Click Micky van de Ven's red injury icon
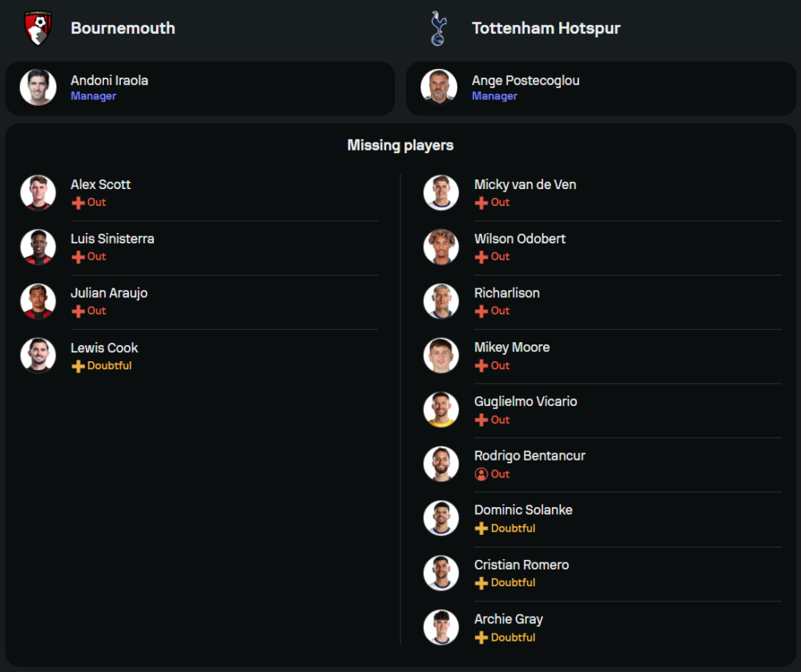The width and height of the screenshot is (801, 672). pos(481,203)
